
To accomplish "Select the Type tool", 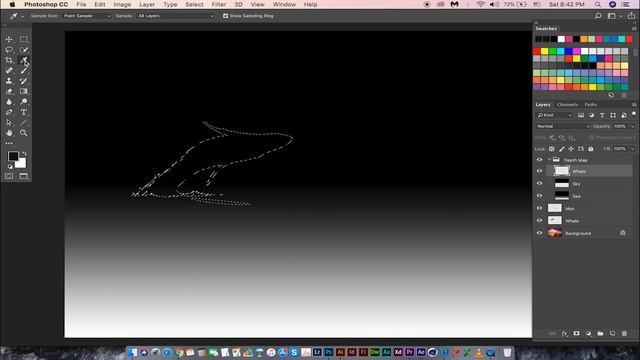I will coord(24,112).
